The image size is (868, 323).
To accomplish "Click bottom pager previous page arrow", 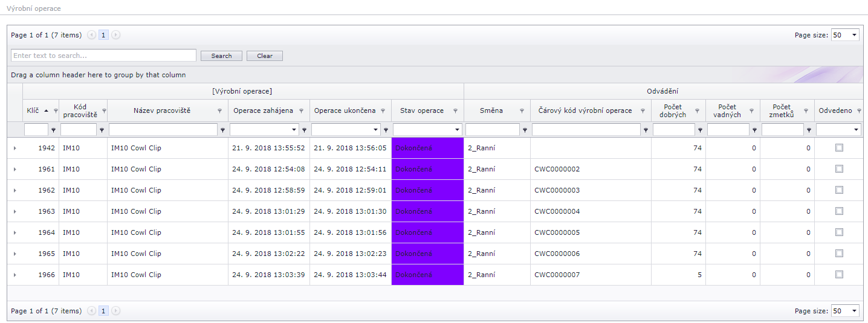I will tap(91, 311).
